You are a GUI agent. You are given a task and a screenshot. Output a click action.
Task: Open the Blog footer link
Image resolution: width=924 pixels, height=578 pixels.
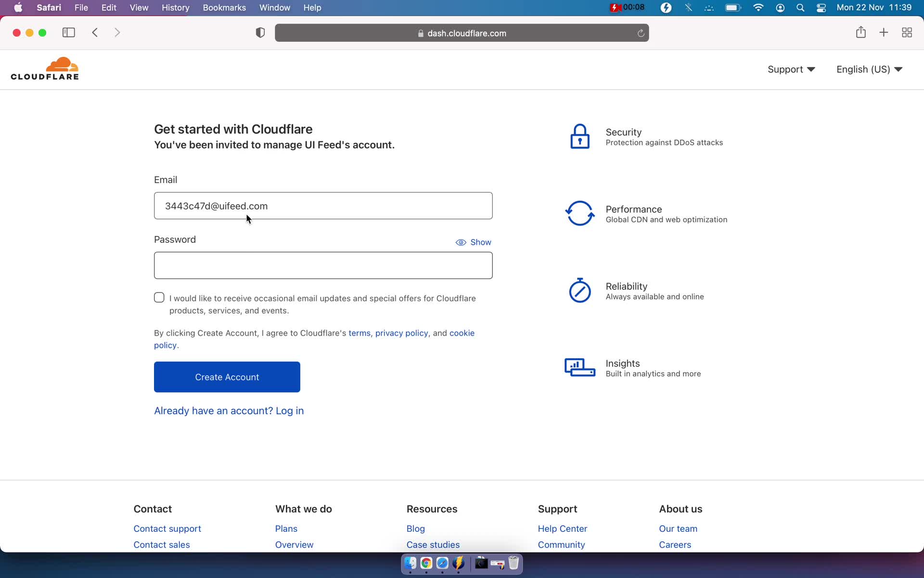416,529
